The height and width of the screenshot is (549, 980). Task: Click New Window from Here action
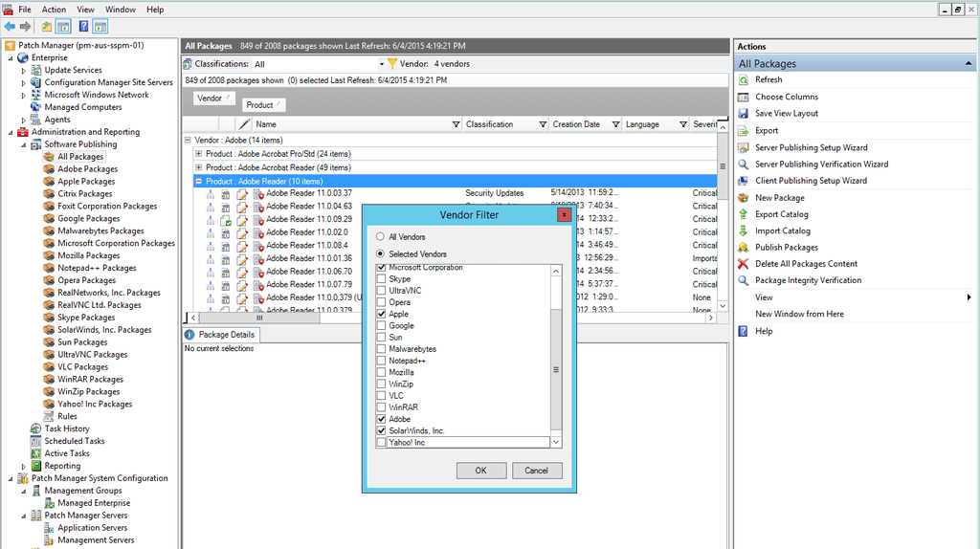click(x=799, y=314)
